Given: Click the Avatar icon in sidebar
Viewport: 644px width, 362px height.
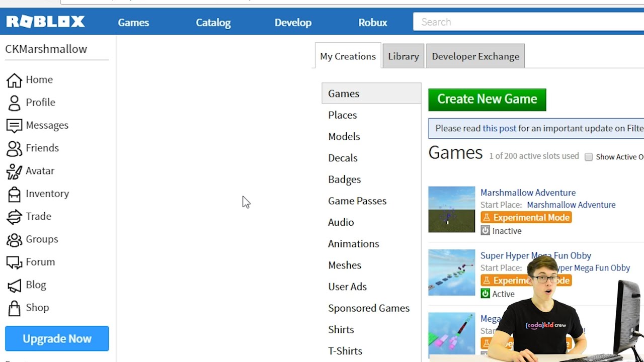Looking at the screenshot, I should click(14, 171).
